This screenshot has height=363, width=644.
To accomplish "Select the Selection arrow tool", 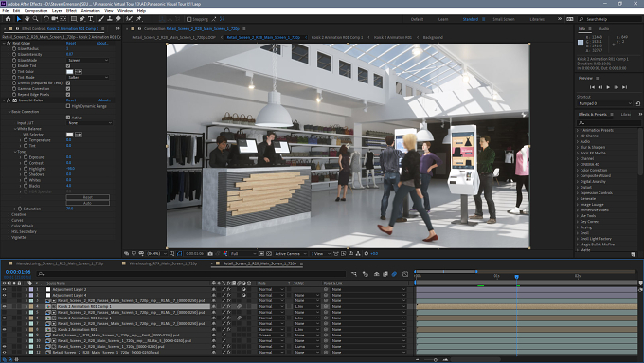I will (19, 19).
